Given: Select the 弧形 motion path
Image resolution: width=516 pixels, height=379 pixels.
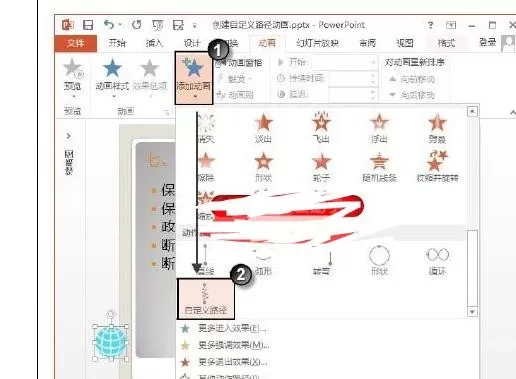Looking at the screenshot, I should click(x=263, y=261).
